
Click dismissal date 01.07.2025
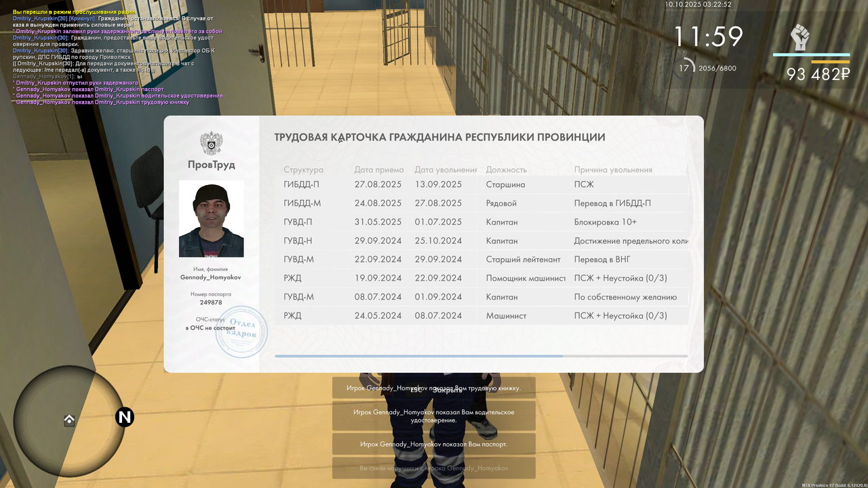click(x=438, y=222)
